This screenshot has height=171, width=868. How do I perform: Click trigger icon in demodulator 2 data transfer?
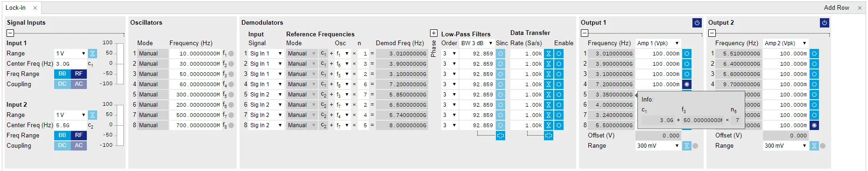click(549, 64)
